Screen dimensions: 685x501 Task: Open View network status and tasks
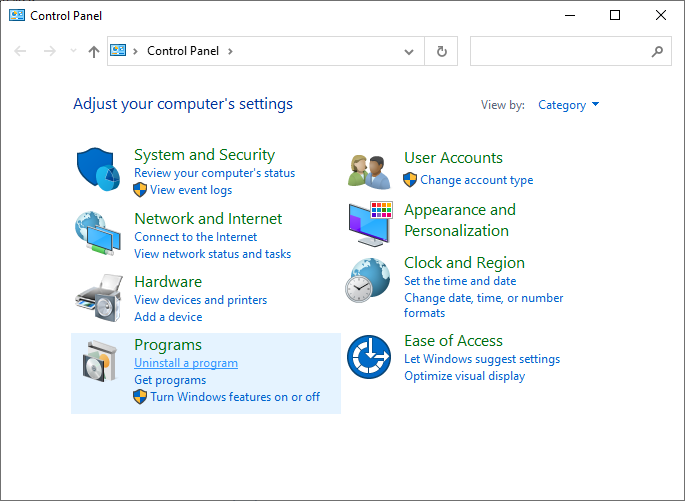(x=212, y=254)
